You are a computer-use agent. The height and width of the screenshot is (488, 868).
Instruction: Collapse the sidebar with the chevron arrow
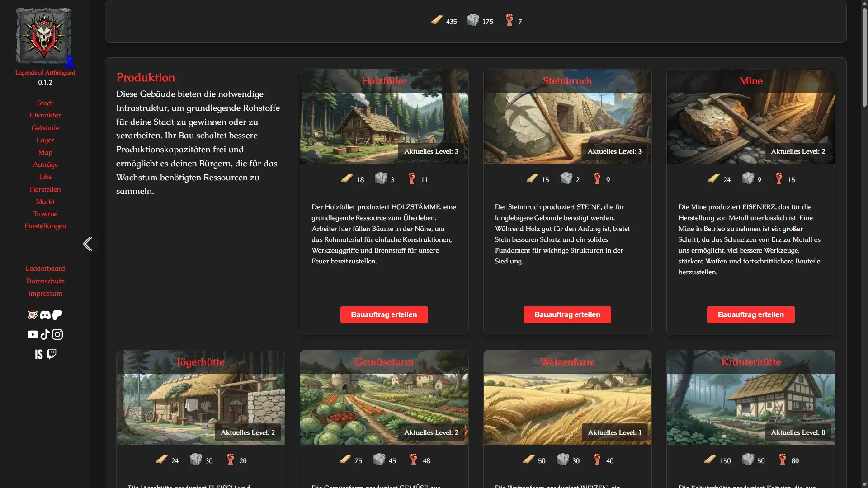87,244
